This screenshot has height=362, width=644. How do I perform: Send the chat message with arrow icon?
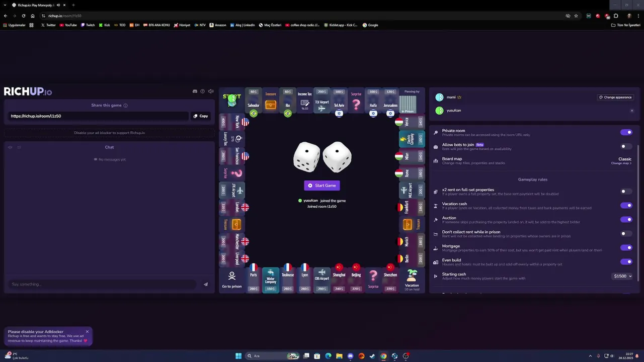pos(206,284)
